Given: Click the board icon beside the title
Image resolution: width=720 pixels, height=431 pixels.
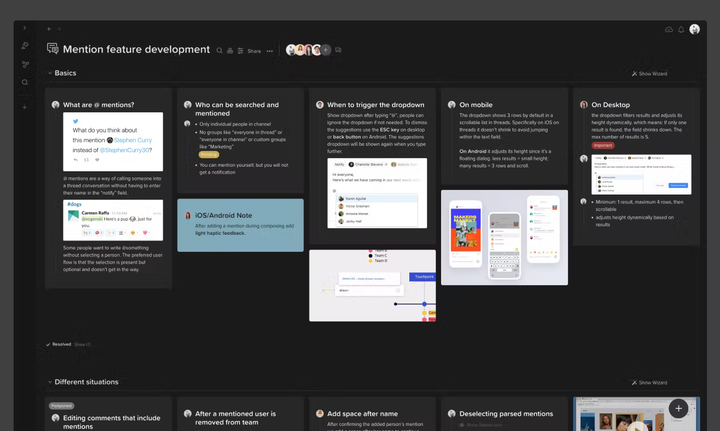Looking at the screenshot, I should 53,49.
